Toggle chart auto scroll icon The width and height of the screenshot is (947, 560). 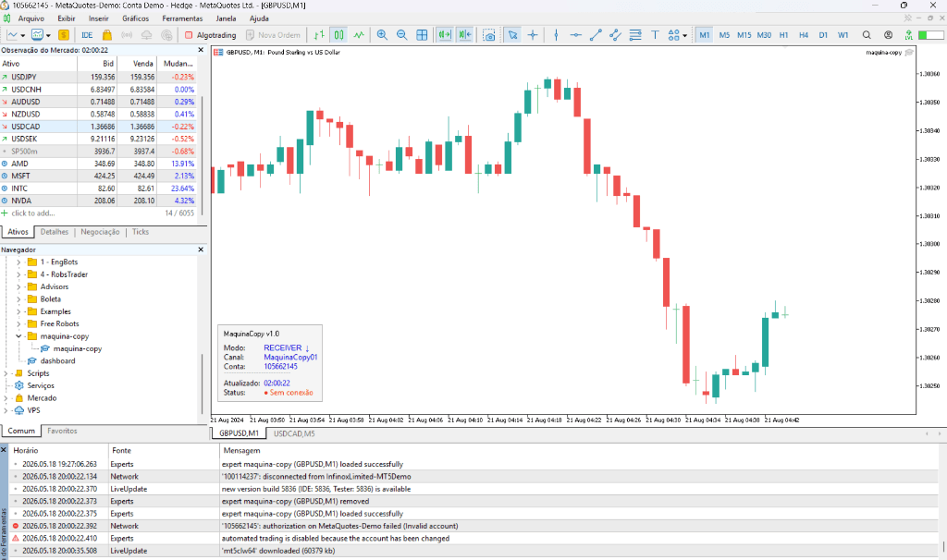tap(445, 35)
